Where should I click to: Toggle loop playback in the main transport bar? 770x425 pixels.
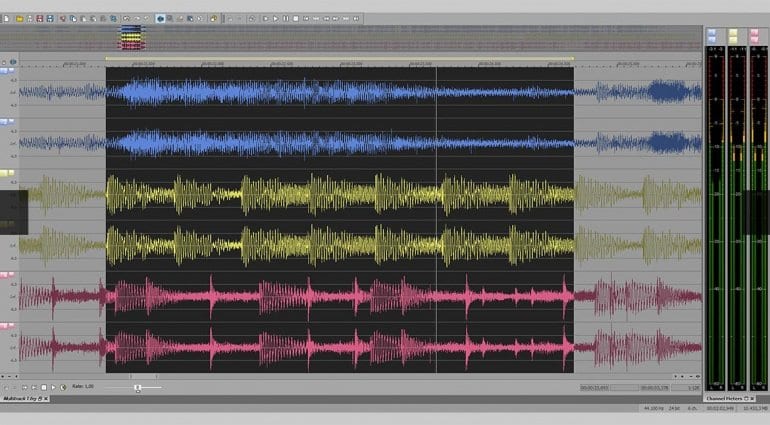click(x=252, y=19)
